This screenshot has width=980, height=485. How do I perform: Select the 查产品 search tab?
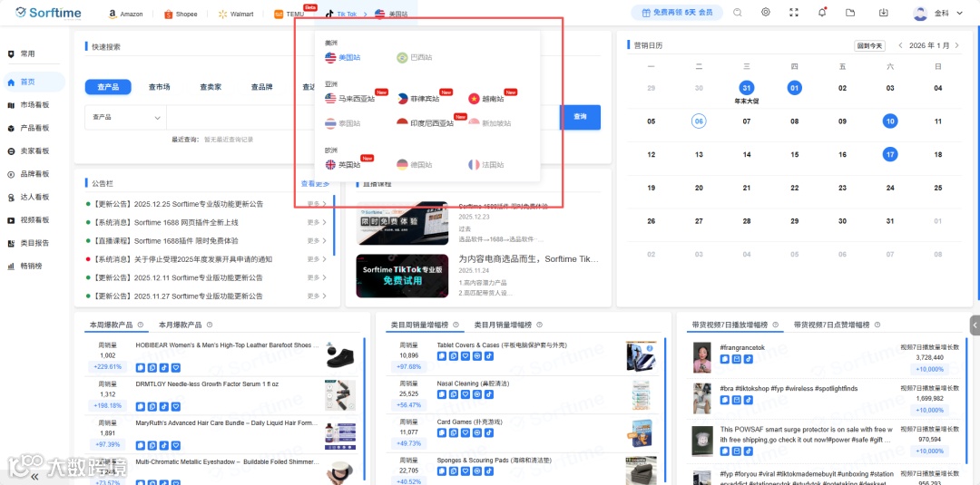coord(108,87)
